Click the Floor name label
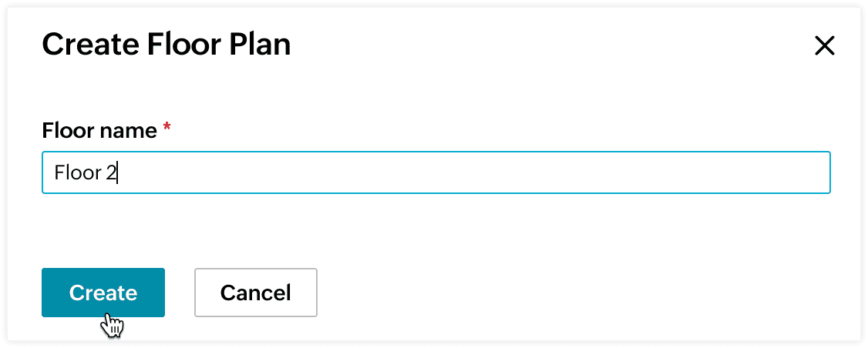The height and width of the screenshot is (348, 868). pos(99,131)
